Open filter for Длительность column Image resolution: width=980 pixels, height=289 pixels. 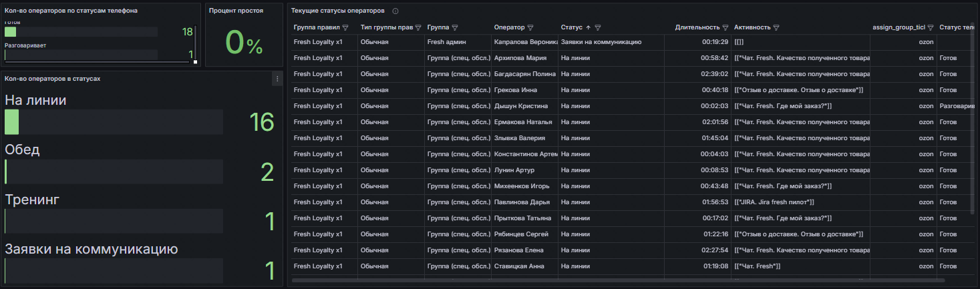(x=725, y=28)
